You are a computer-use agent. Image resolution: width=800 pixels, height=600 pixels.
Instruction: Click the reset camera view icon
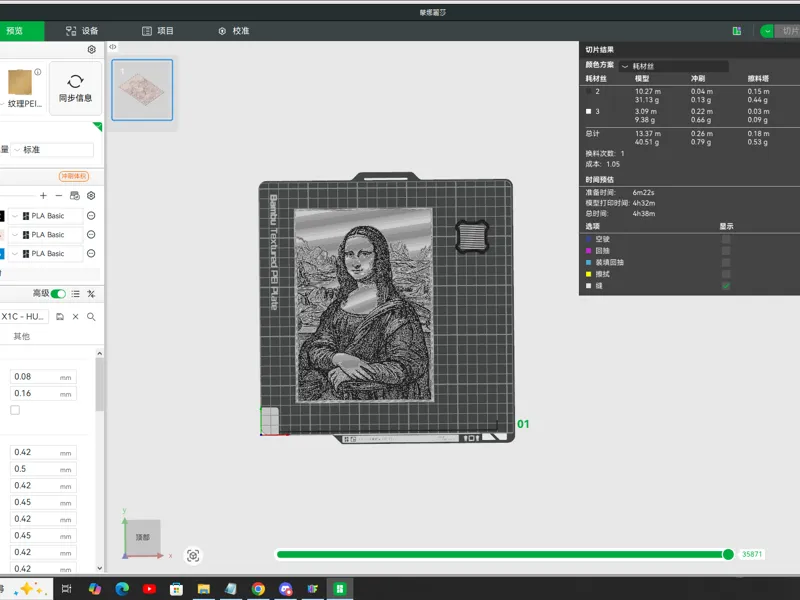(x=193, y=556)
